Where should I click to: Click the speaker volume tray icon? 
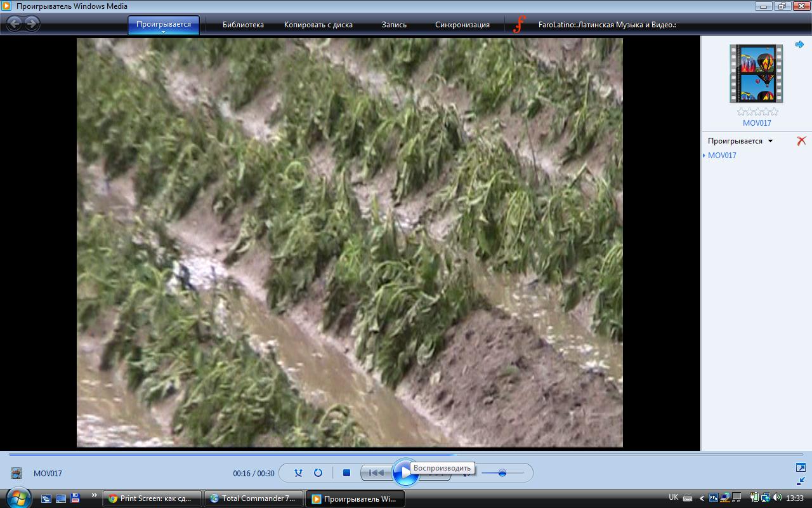[777, 498]
